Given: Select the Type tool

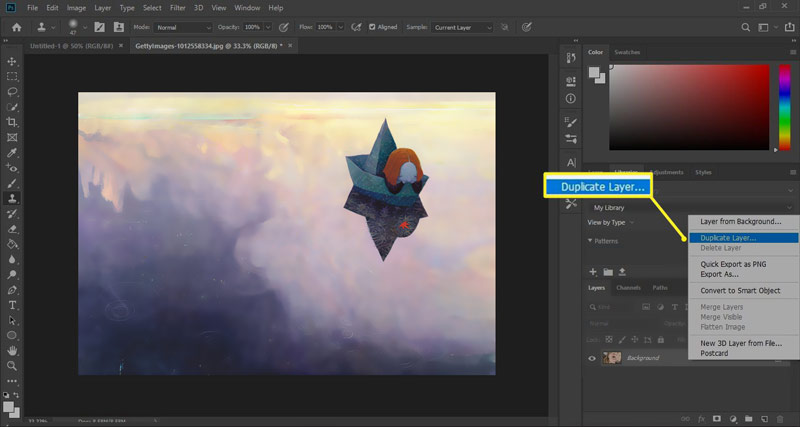Looking at the screenshot, I should (x=12, y=305).
